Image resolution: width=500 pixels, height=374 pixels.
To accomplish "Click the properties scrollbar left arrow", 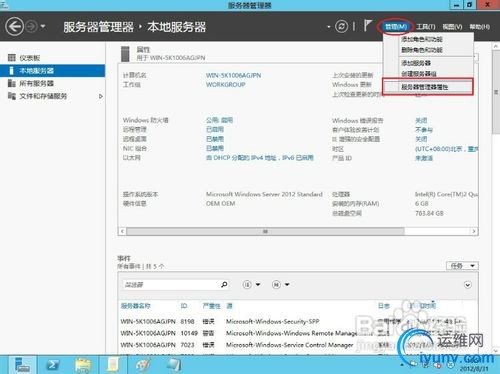I will click(122, 231).
